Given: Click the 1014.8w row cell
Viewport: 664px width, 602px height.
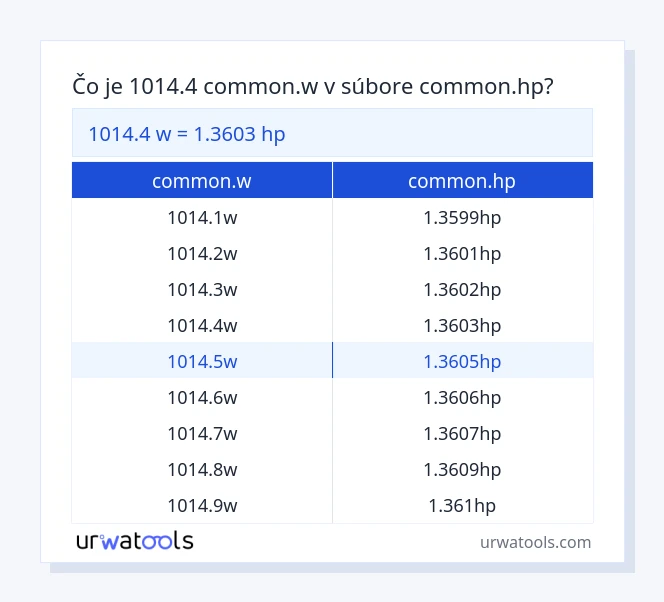Looking at the screenshot, I should [x=202, y=469].
